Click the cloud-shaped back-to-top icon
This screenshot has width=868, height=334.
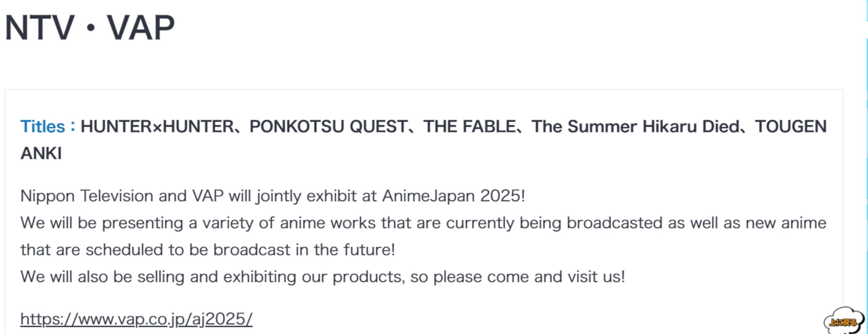[843, 321]
